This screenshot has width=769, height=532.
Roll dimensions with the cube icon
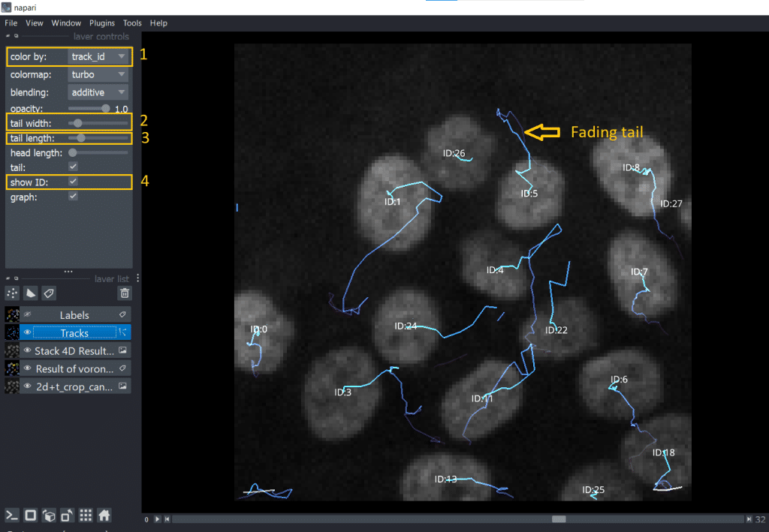pyautogui.click(x=49, y=515)
